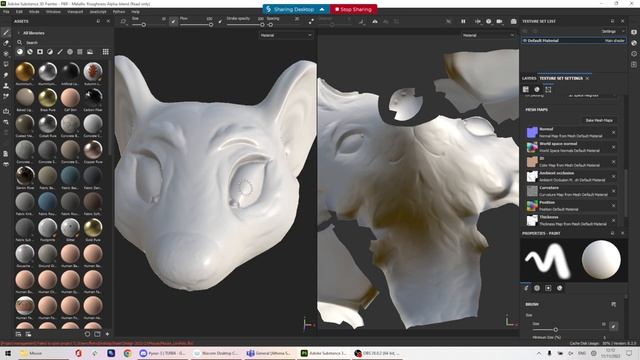Open Main shader dropdown for Default Material
This screenshot has height=360, width=640.
pyautogui.click(x=614, y=40)
